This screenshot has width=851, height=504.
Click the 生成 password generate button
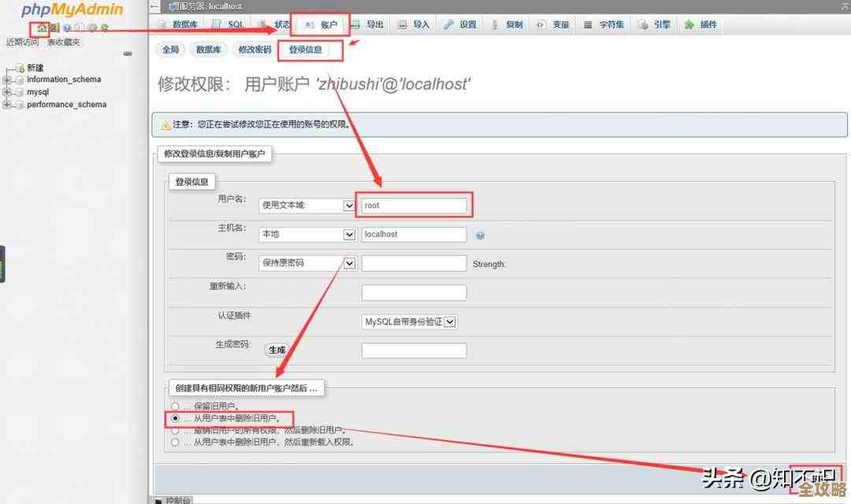(276, 349)
